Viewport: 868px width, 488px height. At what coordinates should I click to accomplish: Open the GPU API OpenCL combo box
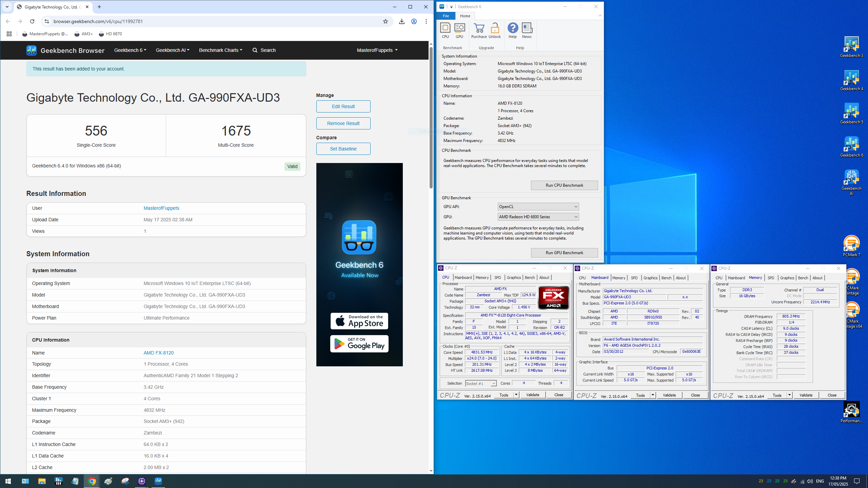pyautogui.click(x=538, y=207)
